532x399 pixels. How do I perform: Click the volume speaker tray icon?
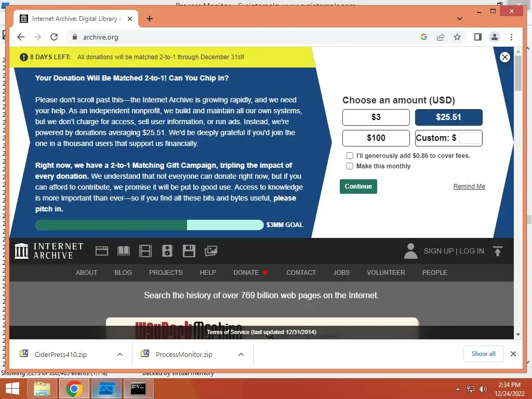483,389
